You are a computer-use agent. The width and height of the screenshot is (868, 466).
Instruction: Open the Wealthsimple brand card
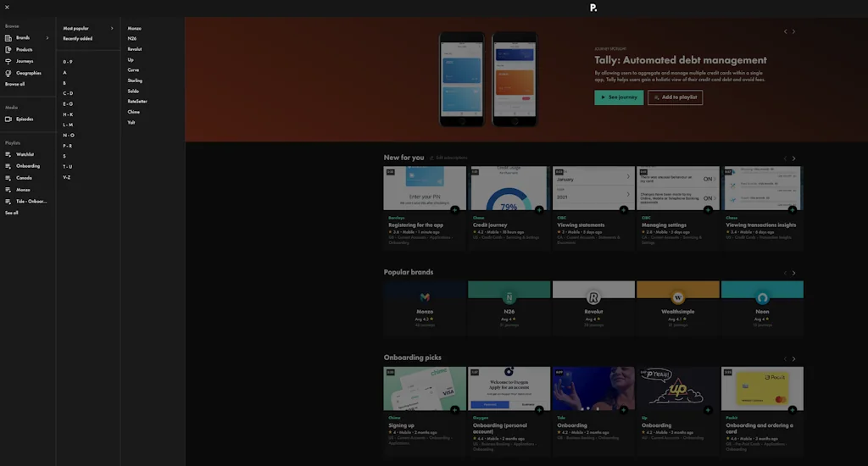point(678,308)
